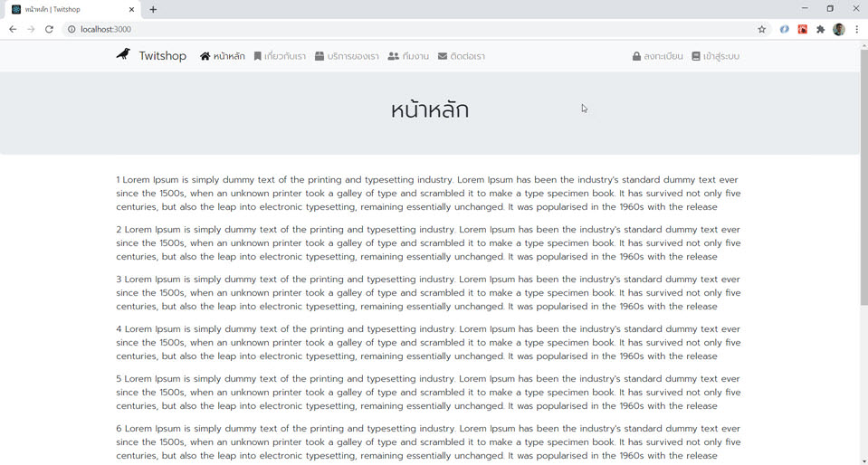Click paragraph starting with "5 Lorem Ipsum"
Image resolution: width=868 pixels, height=465 pixels.
(428, 393)
